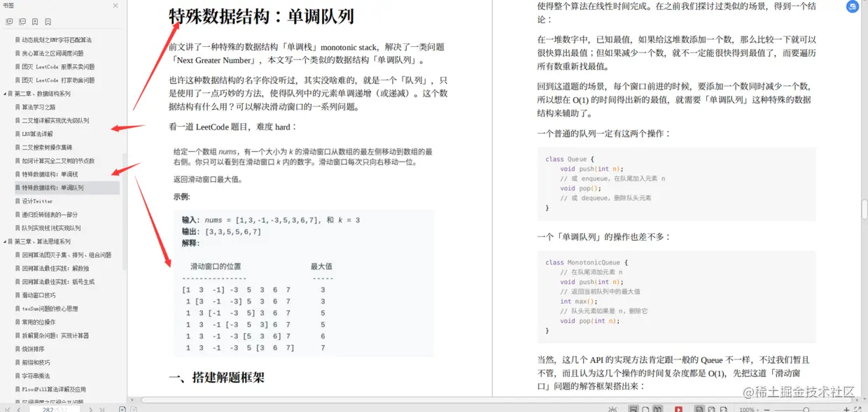Image resolution: width=868 pixels, height=412 pixels.
Task: Open bookmark 动态规划之KMP字符匹配算法
Action: [x=57, y=40]
